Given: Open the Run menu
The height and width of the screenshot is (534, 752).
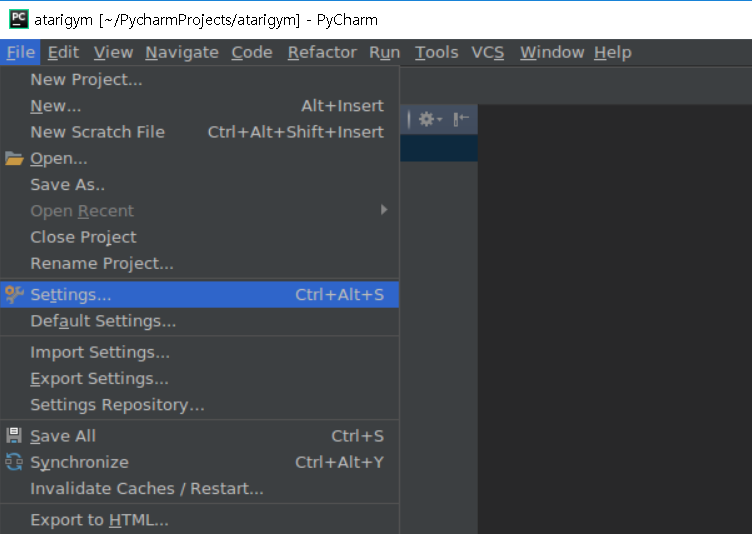Looking at the screenshot, I should [x=384, y=52].
